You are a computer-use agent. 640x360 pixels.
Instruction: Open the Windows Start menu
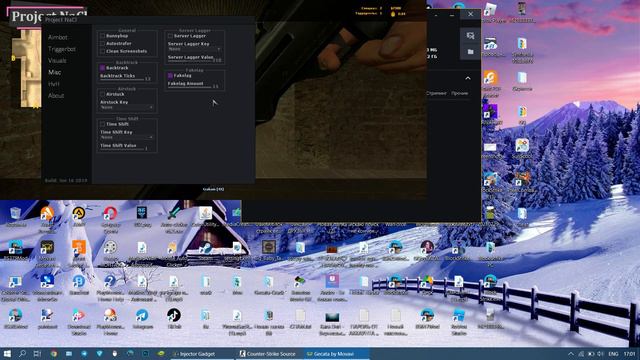click(7, 354)
